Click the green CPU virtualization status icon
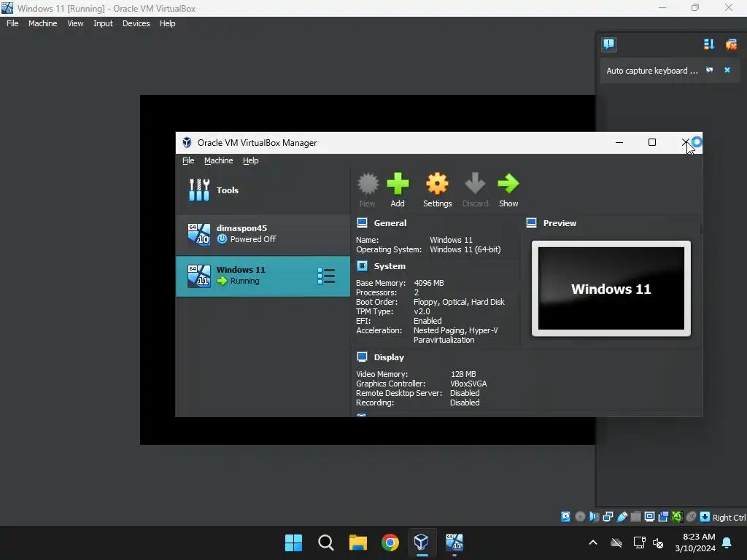 677,517
